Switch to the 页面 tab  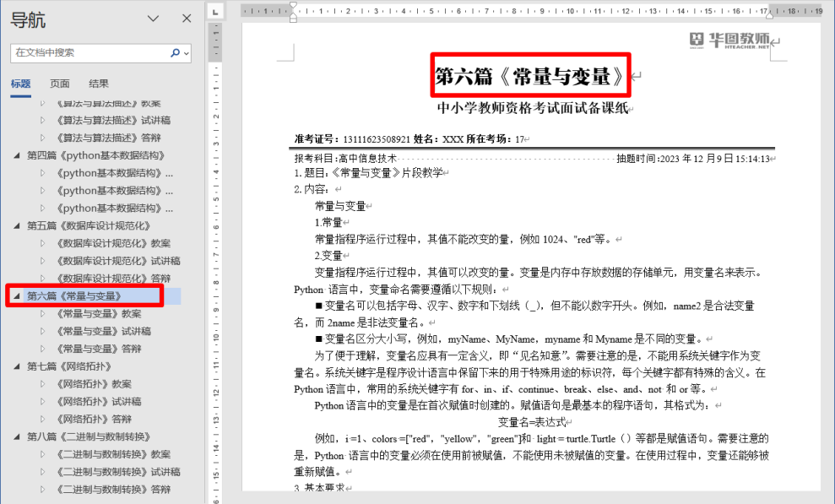[60, 84]
